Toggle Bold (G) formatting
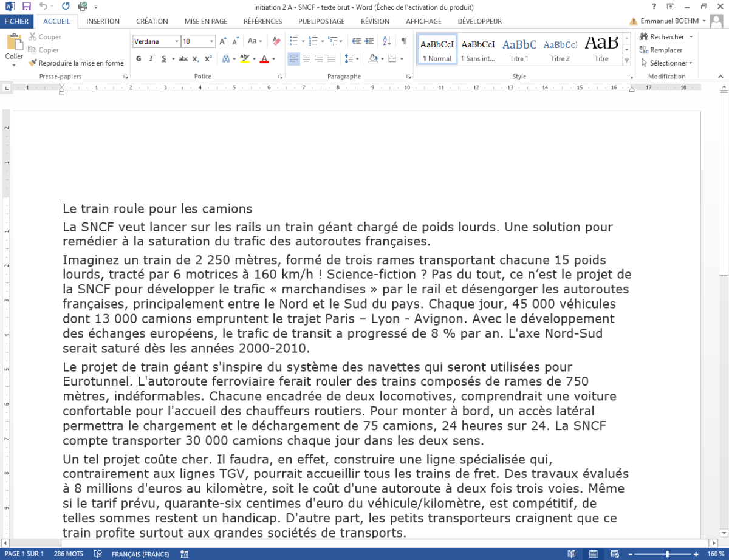The height and width of the screenshot is (560, 729). pos(139,59)
